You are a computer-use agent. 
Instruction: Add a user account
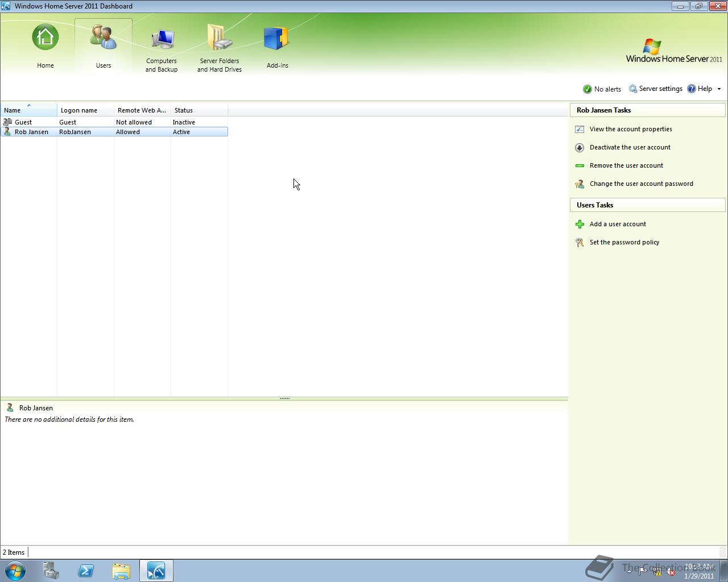click(x=618, y=224)
